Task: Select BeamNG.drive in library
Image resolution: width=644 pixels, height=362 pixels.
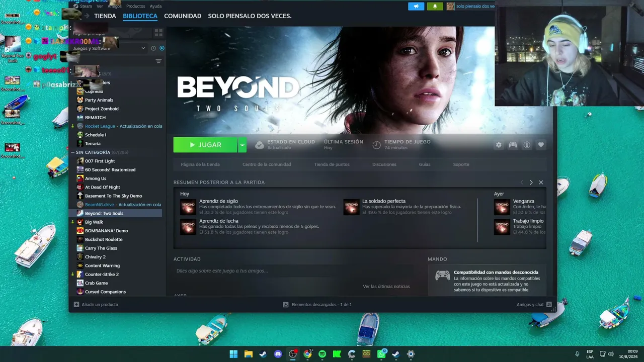Action: [x=119, y=205]
